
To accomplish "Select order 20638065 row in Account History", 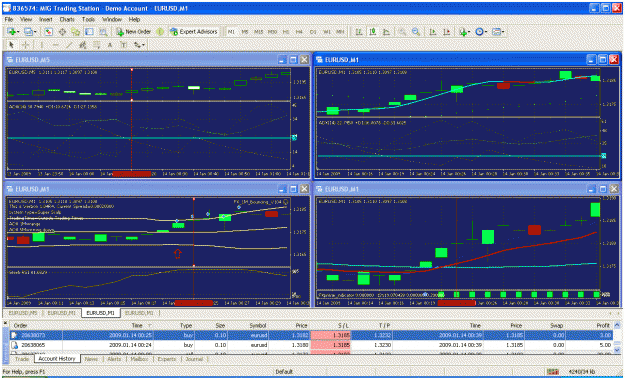I will click(312, 345).
